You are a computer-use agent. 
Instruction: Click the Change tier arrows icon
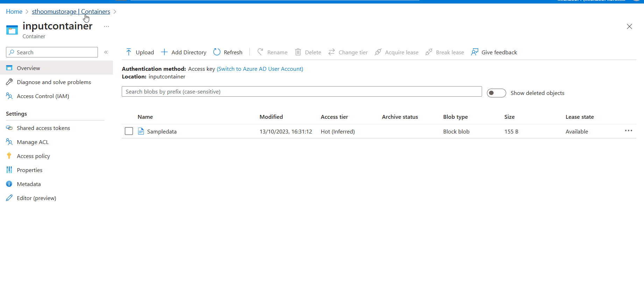[x=332, y=52]
